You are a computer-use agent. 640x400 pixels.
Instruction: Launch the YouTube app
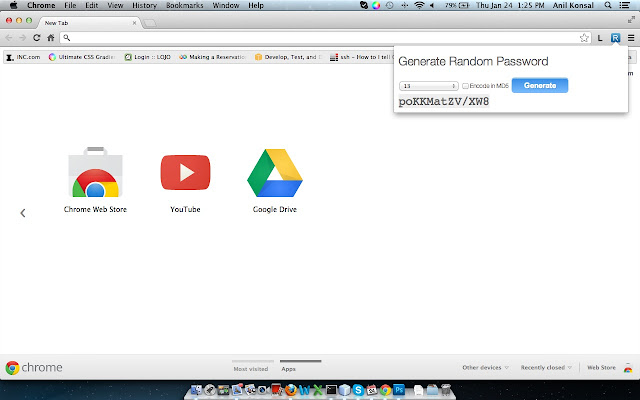(x=185, y=180)
